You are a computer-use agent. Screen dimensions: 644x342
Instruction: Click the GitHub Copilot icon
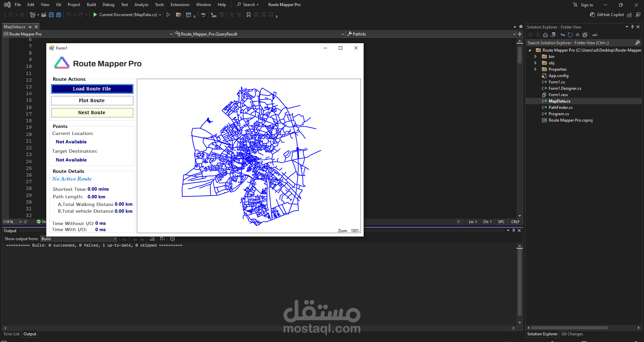(x=593, y=15)
